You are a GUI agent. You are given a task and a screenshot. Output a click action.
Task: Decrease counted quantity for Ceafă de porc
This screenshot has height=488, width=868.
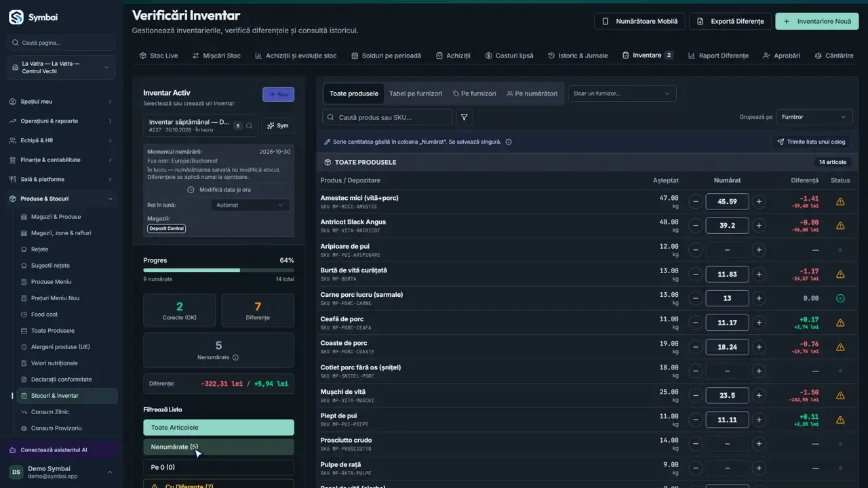695,323
